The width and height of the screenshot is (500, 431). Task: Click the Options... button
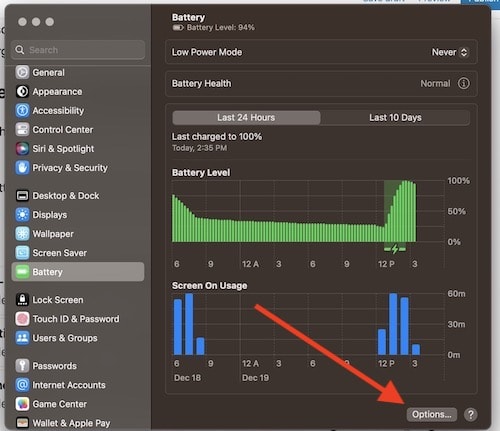(432, 415)
